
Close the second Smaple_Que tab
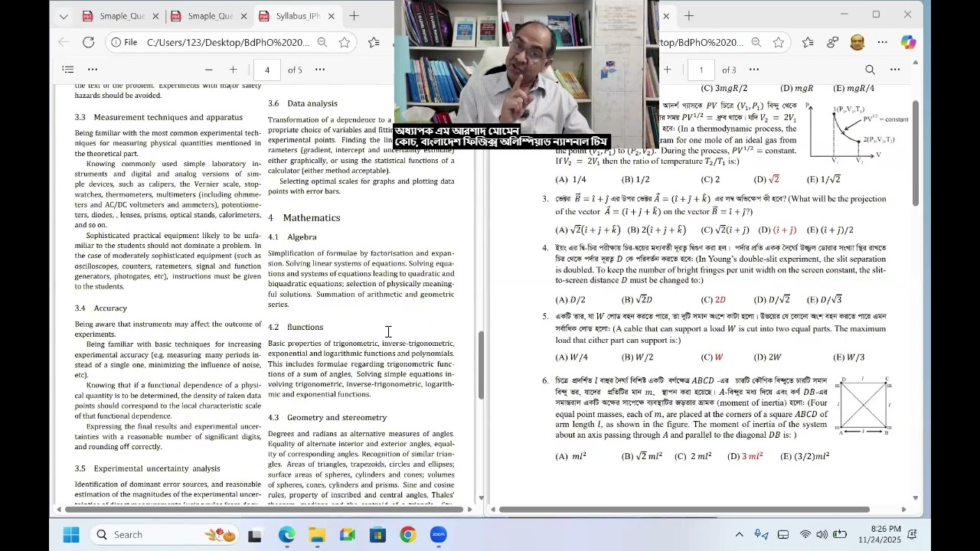click(x=244, y=16)
